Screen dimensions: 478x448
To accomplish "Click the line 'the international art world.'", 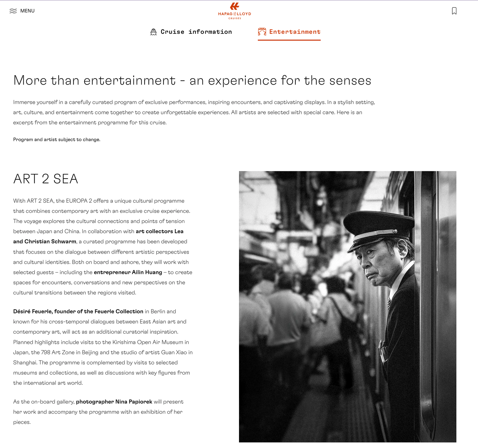I will pos(48,383).
